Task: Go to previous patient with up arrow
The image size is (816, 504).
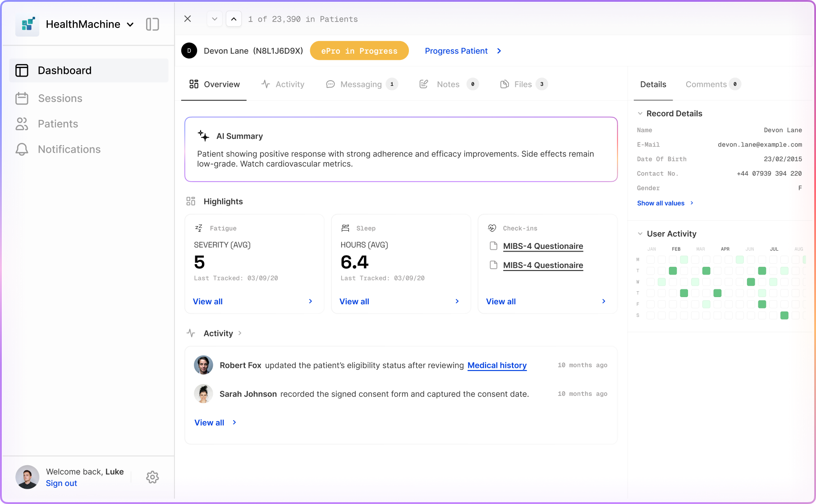Action: pos(234,19)
